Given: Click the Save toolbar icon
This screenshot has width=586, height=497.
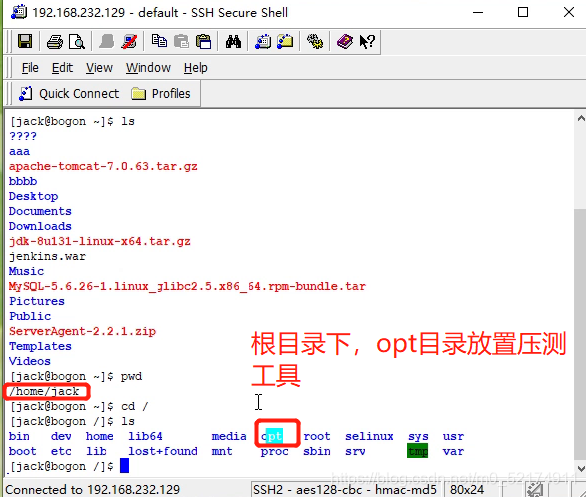Looking at the screenshot, I should click(x=25, y=41).
